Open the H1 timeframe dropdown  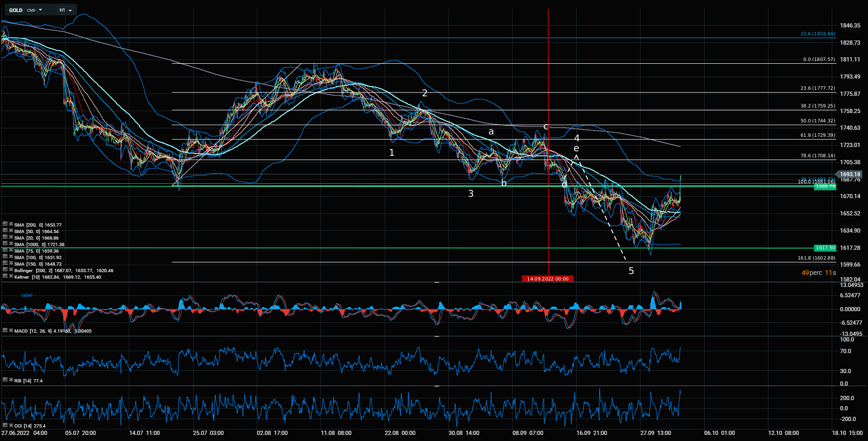pos(66,10)
